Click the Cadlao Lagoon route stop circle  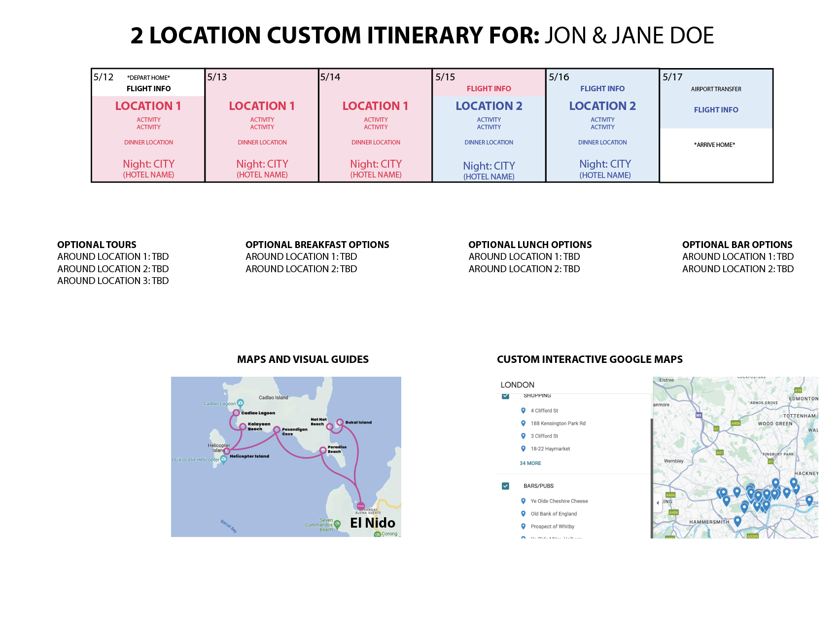coord(236,413)
